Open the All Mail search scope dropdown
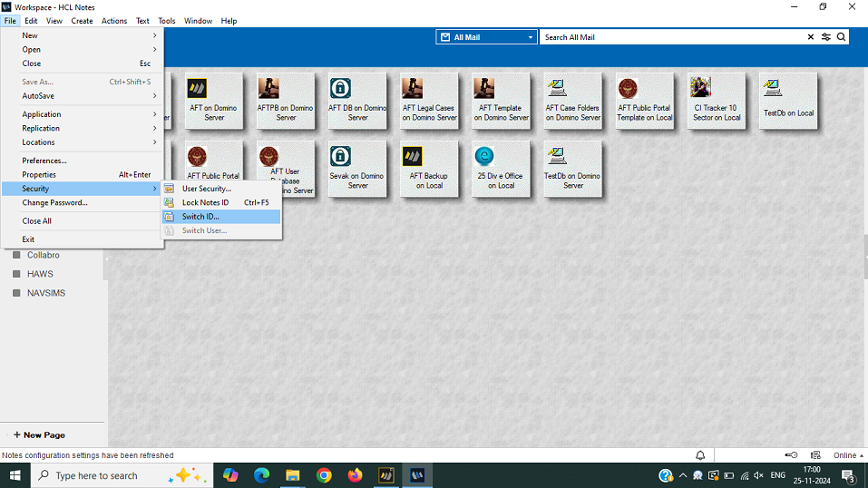Screen dimensions: 868x488 coord(486,37)
